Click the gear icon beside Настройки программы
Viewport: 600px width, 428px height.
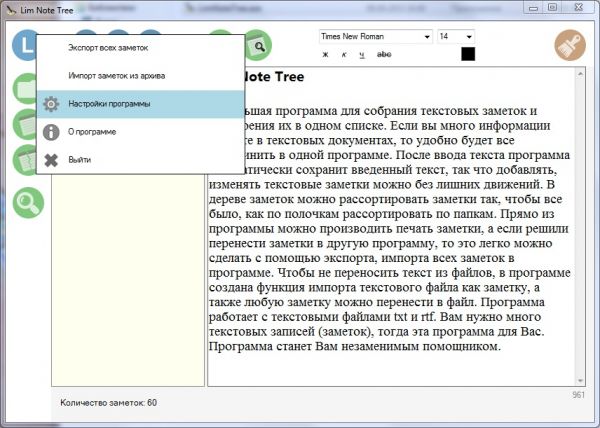coord(50,103)
